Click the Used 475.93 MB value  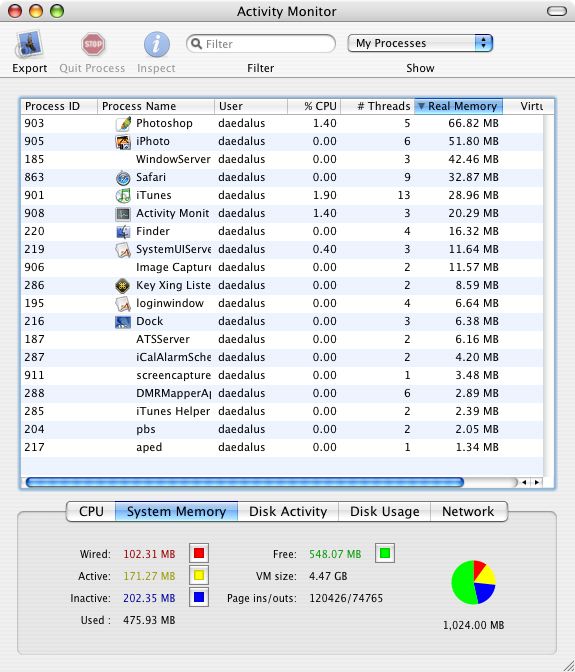click(149, 620)
